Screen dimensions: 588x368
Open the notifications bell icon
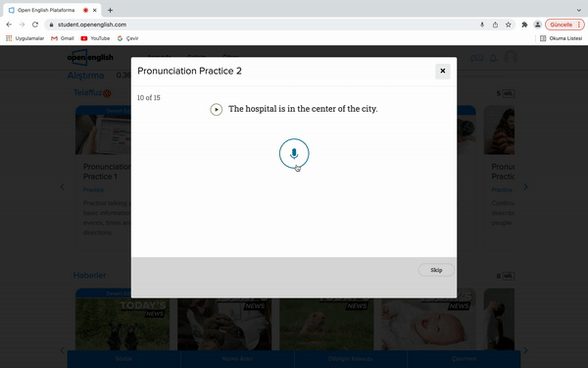click(x=493, y=58)
